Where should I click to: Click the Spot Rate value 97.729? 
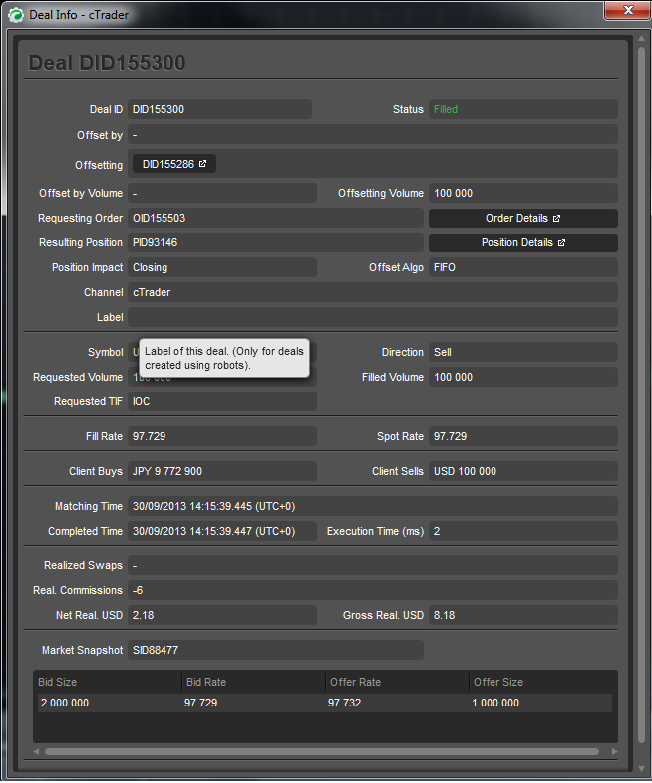[523, 436]
